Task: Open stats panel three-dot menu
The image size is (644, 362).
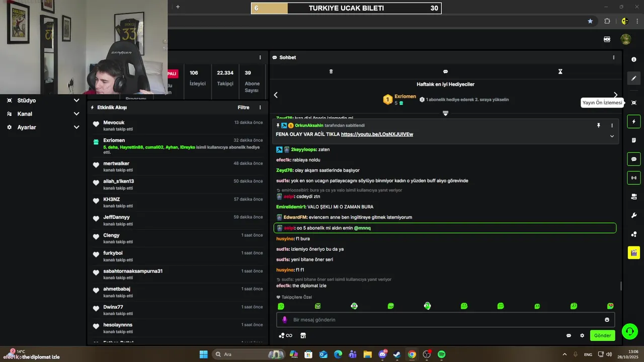Action: point(260,57)
